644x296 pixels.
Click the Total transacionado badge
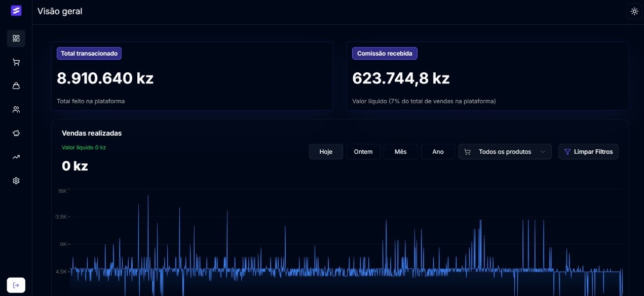89,54
